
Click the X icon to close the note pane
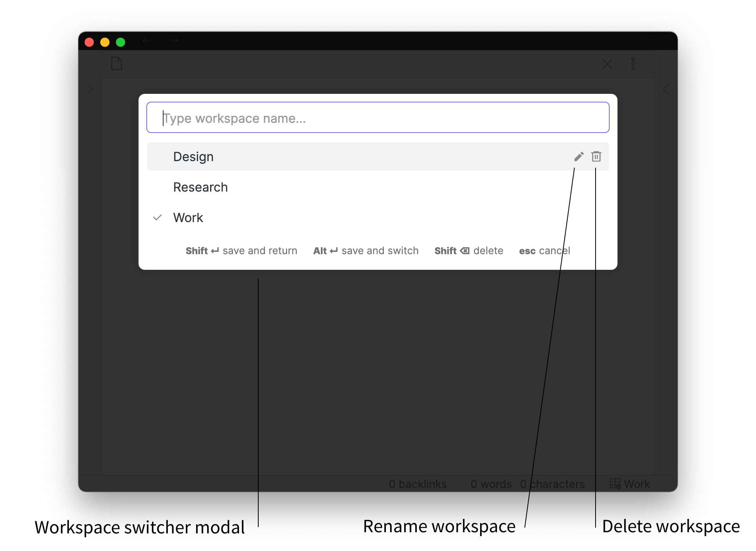tap(607, 64)
